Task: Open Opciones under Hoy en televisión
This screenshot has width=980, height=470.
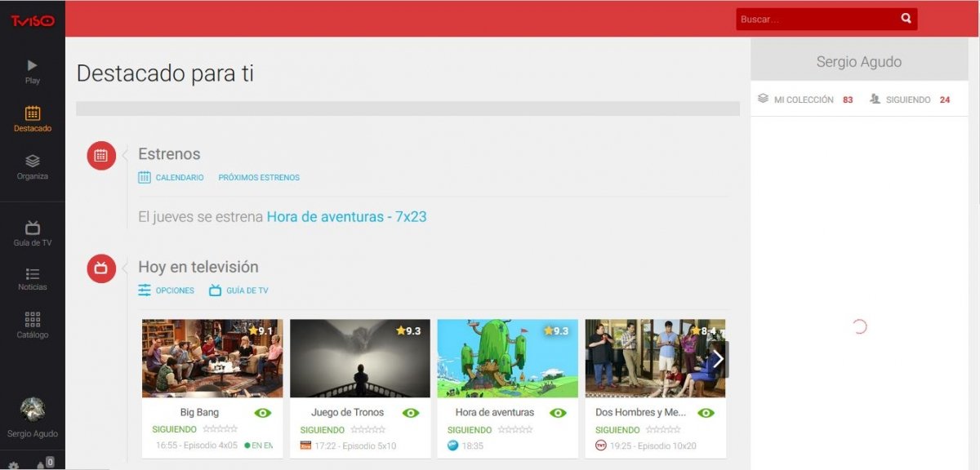Action: pyautogui.click(x=166, y=290)
